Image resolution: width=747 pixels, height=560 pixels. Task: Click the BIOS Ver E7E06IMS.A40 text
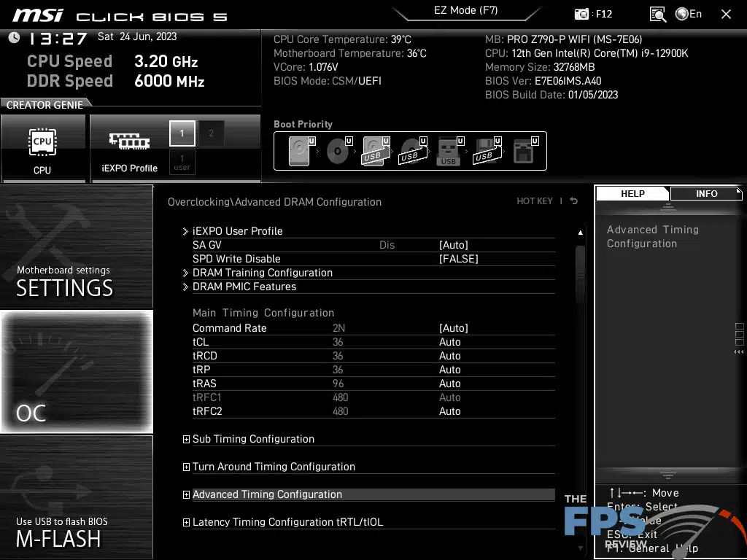543,81
